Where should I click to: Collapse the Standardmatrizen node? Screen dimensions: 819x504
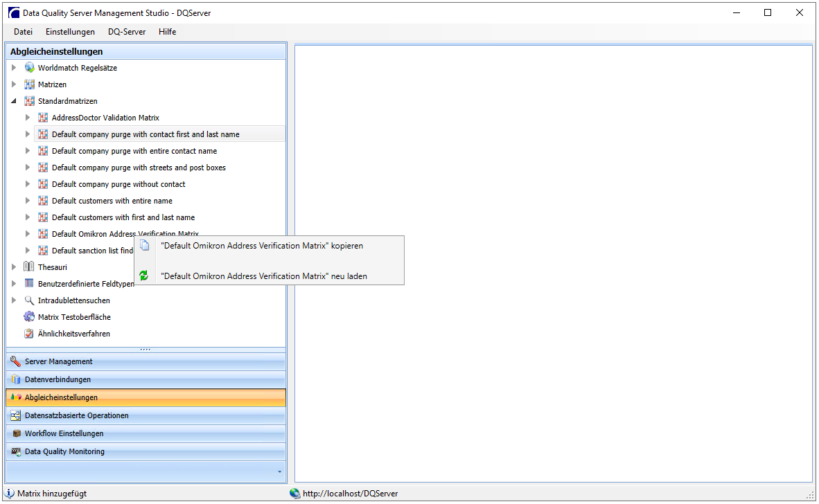tap(14, 101)
